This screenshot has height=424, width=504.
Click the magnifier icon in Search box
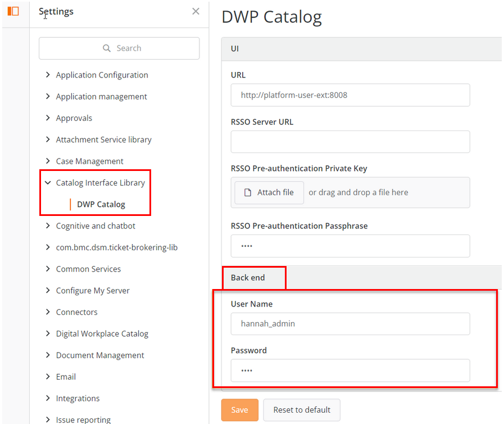click(107, 48)
